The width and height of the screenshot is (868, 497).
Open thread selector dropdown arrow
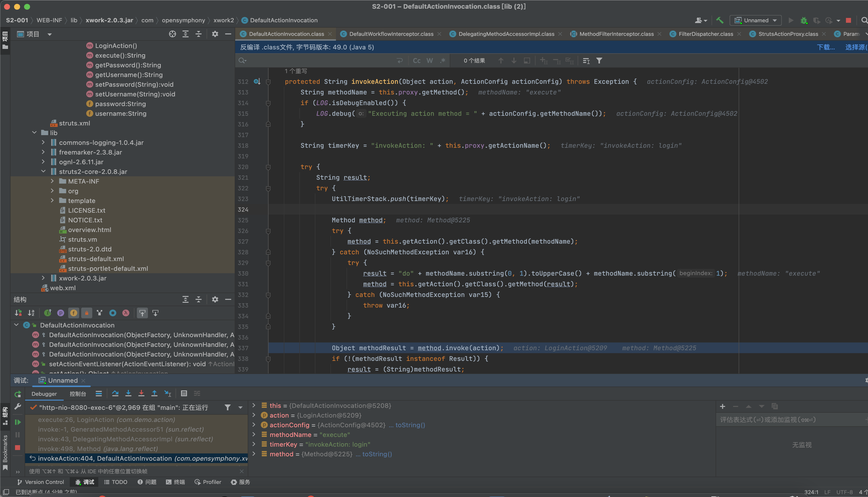240,407
